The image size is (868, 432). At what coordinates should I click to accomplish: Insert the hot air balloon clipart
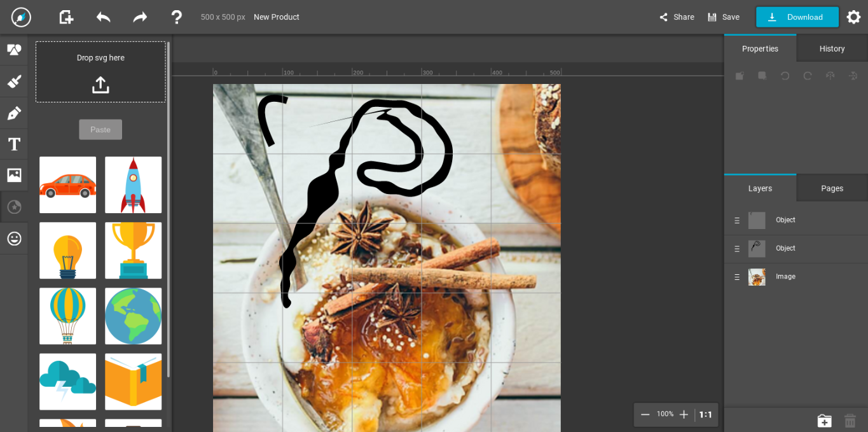point(67,316)
